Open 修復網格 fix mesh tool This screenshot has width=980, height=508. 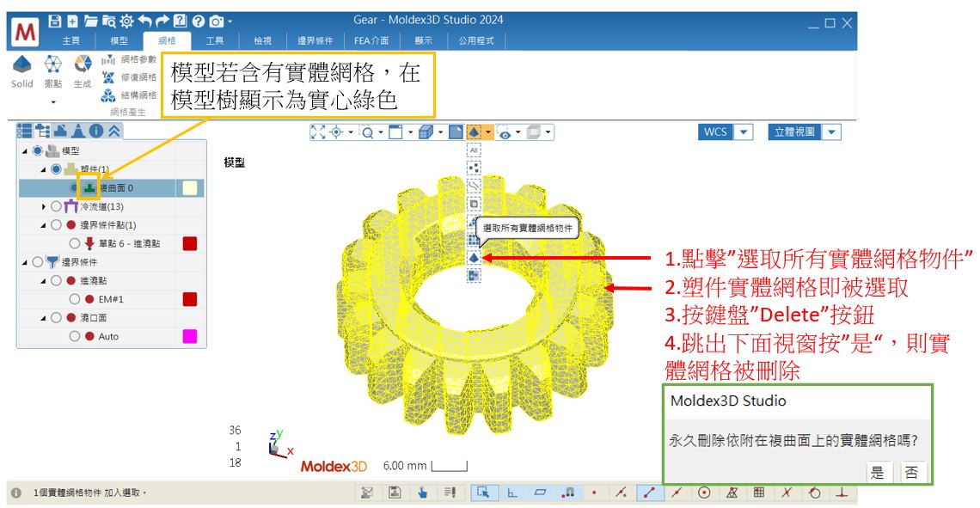click(129, 77)
